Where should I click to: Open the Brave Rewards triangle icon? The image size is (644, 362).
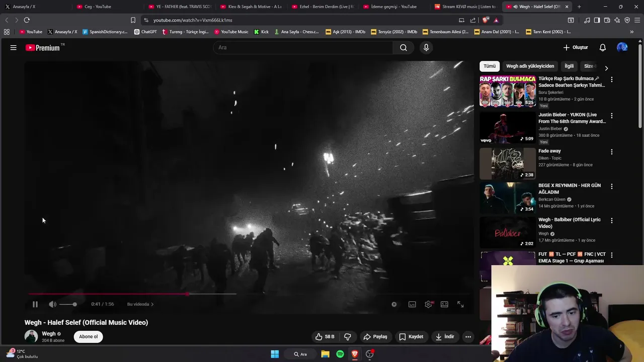pos(496,20)
